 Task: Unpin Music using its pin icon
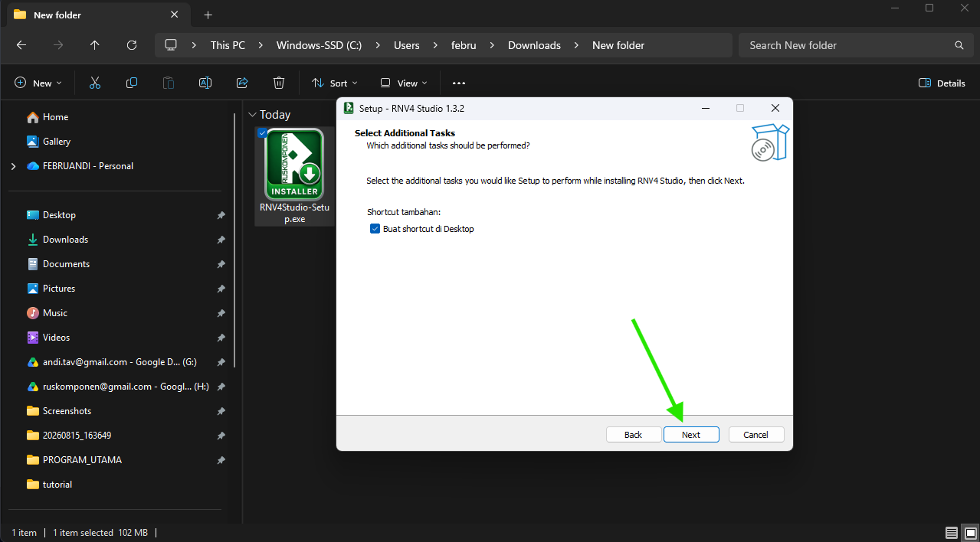coord(221,313)
